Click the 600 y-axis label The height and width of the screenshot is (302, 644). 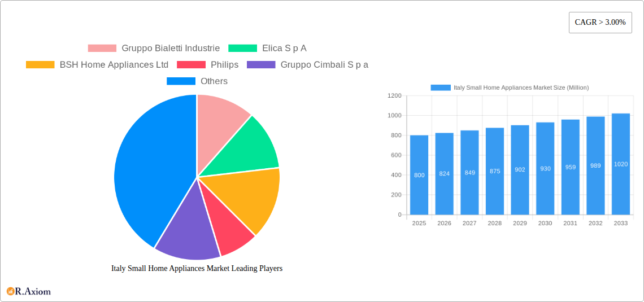coord(397,155)
